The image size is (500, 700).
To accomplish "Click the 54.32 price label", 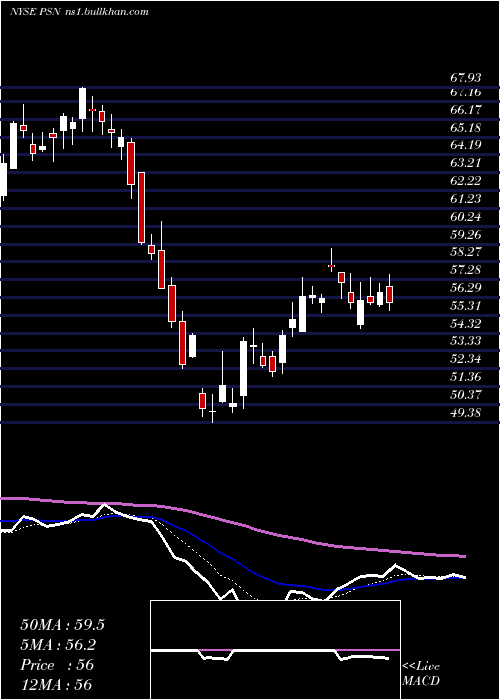I will pos(466,323).
